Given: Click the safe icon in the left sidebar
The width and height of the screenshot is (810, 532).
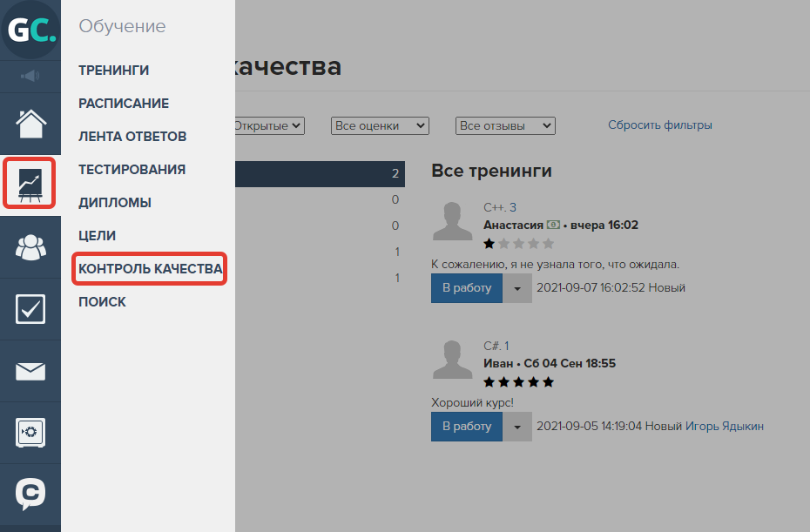Looking at the screenshot, I should pos(30,433).
